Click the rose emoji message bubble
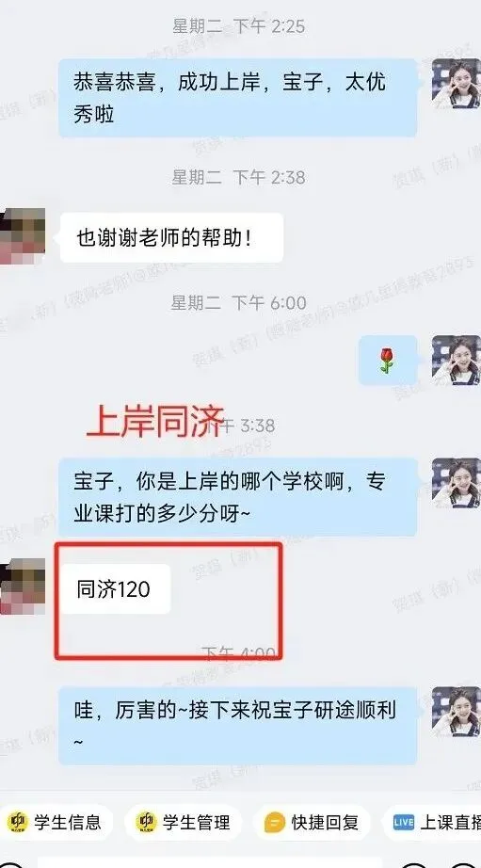This screenshot has height=868, width=481. (388, 361)
